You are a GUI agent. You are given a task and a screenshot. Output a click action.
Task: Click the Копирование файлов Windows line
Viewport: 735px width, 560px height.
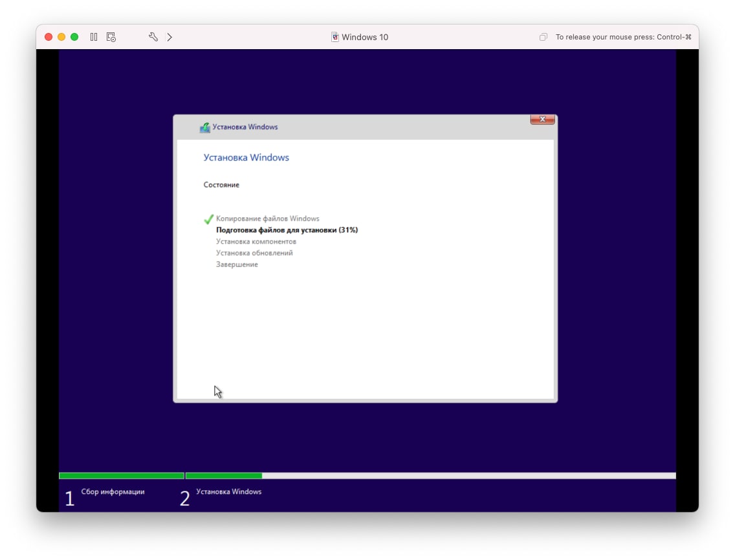pyautogui.click(x=268, y=219)
